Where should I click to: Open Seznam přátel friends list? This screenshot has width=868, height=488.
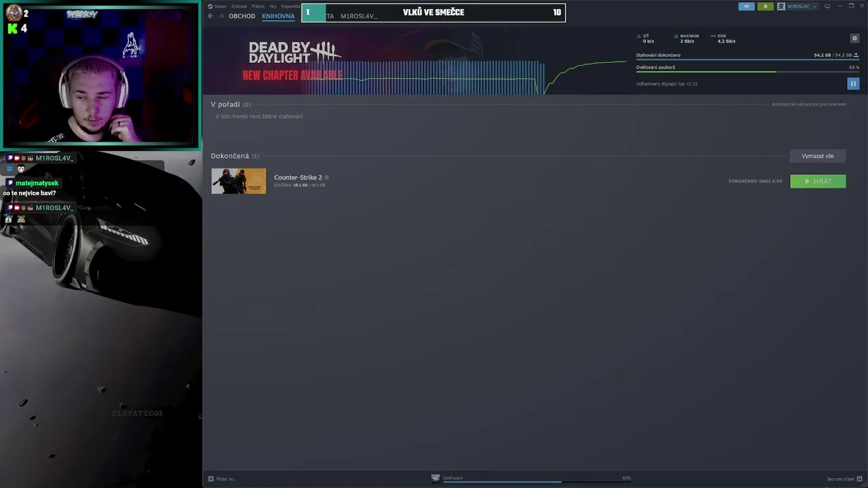point(840,479)
